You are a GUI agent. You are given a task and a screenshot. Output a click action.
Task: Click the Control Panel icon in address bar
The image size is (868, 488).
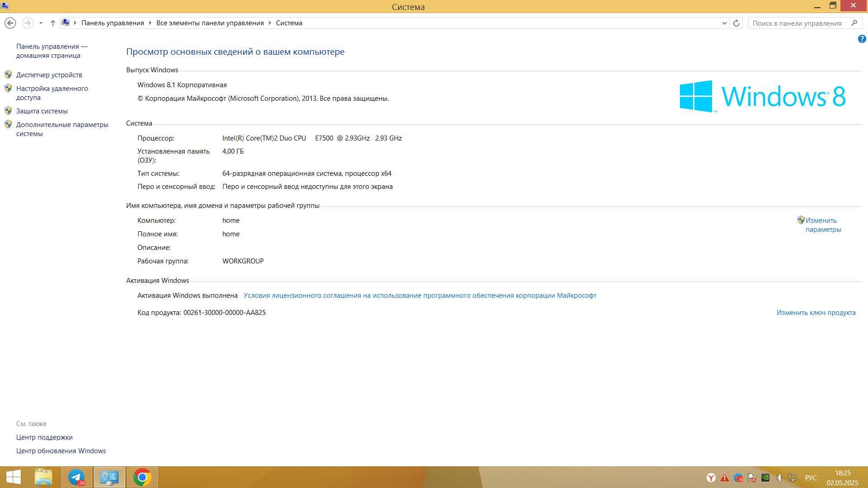pos(66,23)
